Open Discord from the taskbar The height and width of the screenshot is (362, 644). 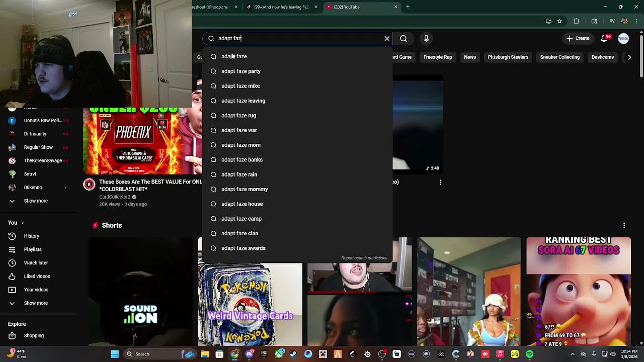pyautogui.click(x=249, y=354)
